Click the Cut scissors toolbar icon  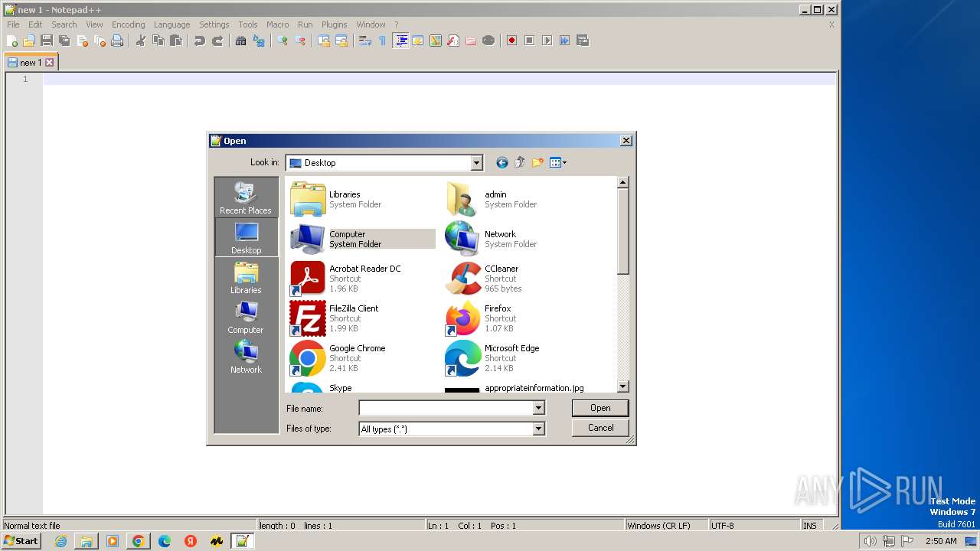(x=141, y=41)
